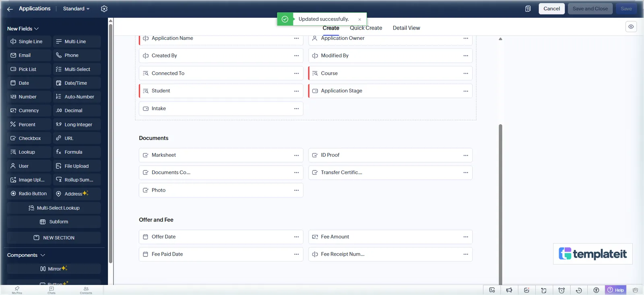Select the Single Line field type

pyautogui.click(x=29, y=42)
